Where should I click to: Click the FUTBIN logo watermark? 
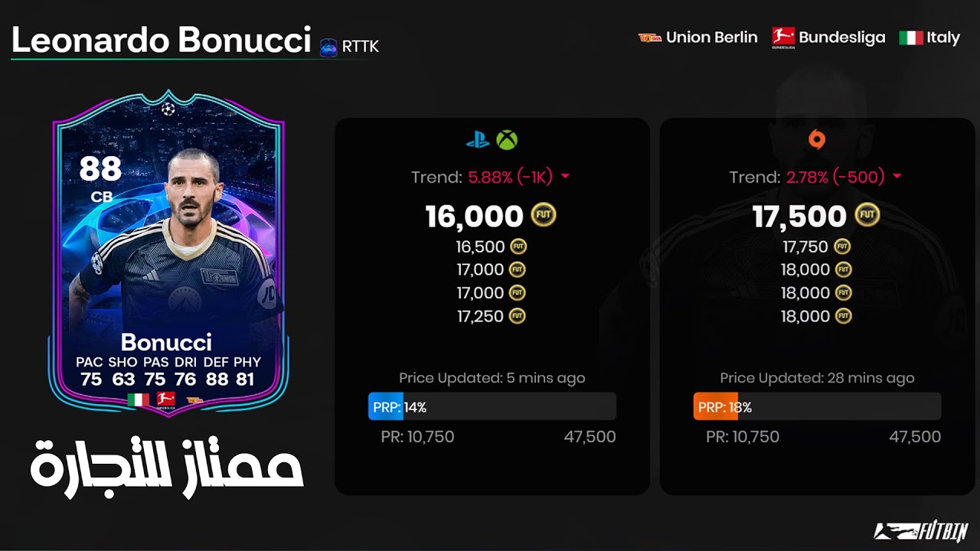pyautogui.click(x=922, y=531)
